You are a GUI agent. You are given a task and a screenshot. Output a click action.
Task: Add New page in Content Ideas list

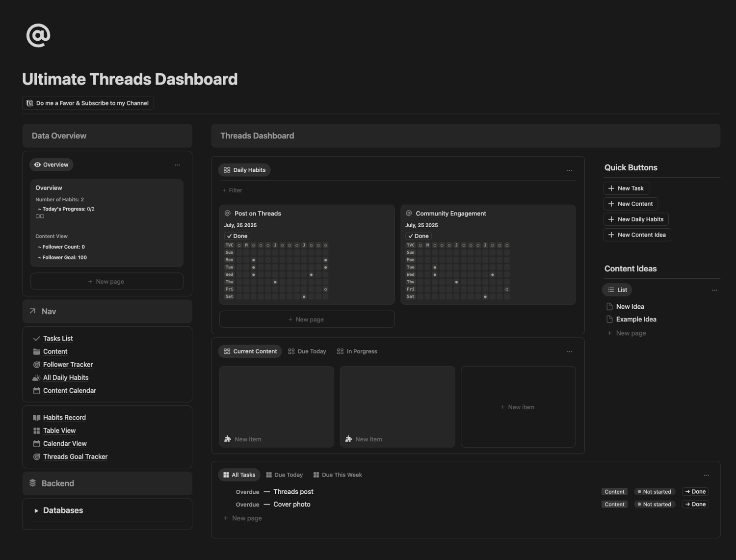(627, 333)
